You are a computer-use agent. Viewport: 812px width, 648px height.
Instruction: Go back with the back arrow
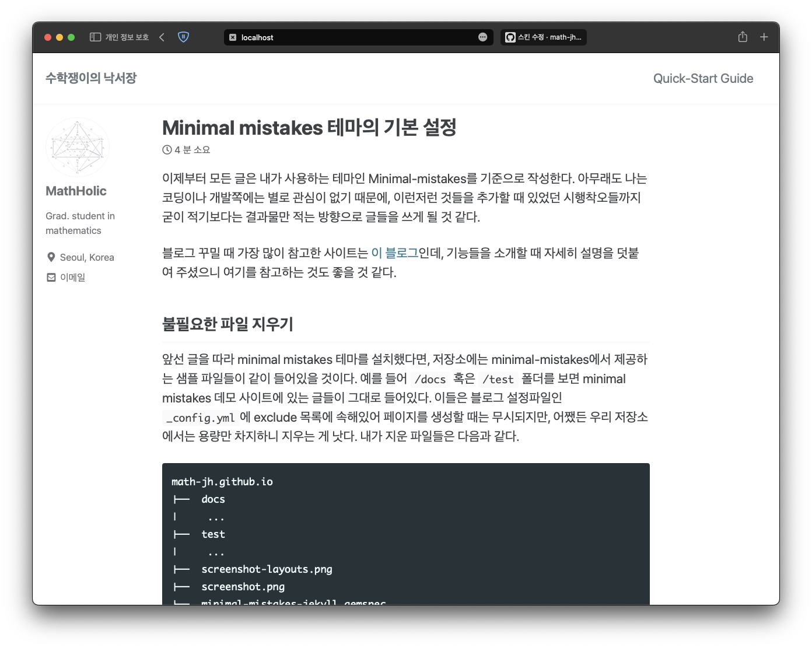tap(162, 37)
